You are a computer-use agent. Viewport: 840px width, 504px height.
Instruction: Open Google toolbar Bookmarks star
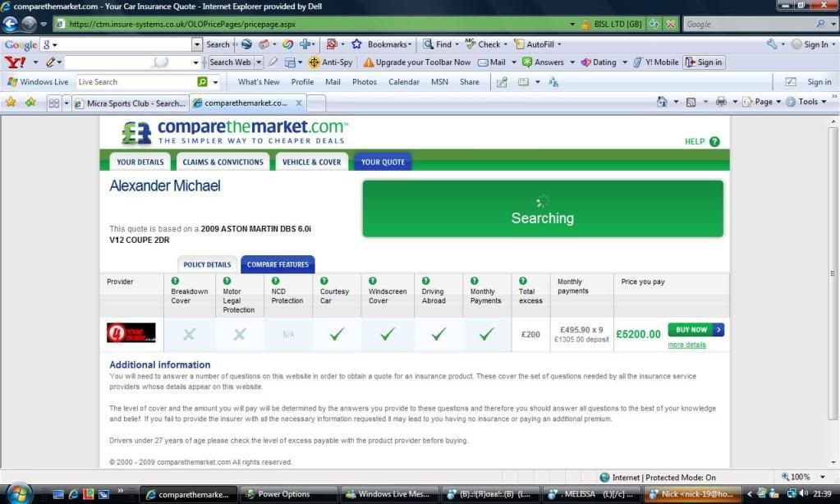357,44
